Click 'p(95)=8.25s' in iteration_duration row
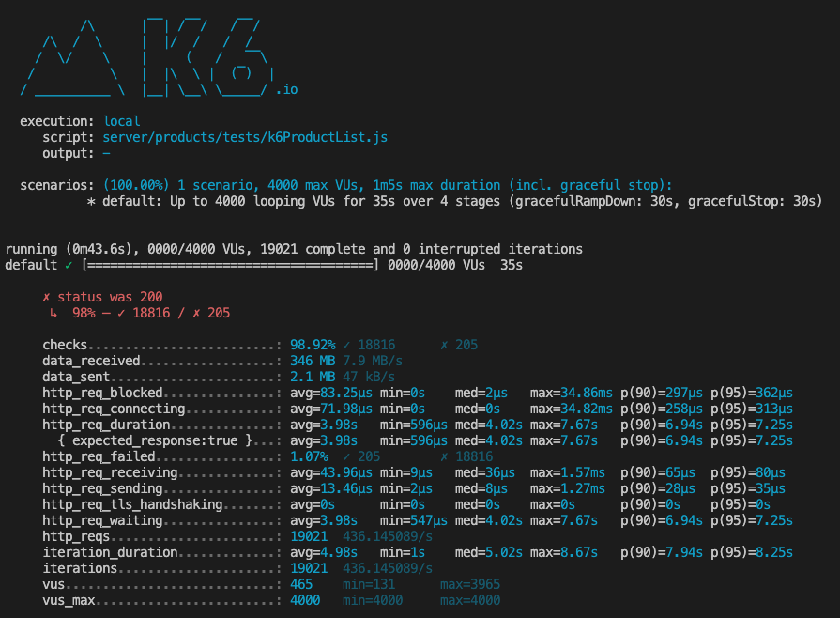840x618 pixels. pos(752,552)
